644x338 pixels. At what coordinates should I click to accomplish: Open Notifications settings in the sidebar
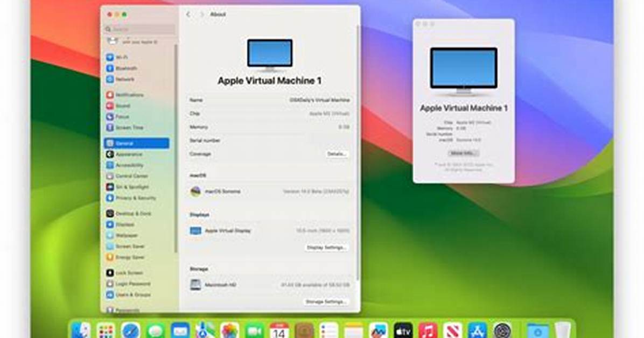coord(125,95)
